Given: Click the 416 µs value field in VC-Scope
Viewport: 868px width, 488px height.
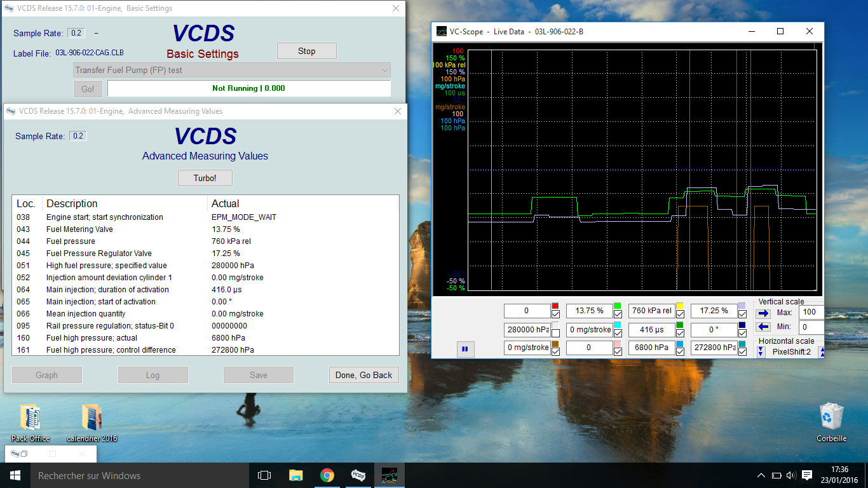Looking at the screenshot, I should [651, 330].
